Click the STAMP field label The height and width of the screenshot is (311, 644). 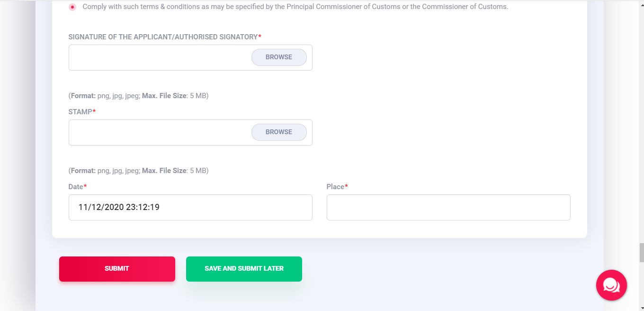(x=80, y=112)
